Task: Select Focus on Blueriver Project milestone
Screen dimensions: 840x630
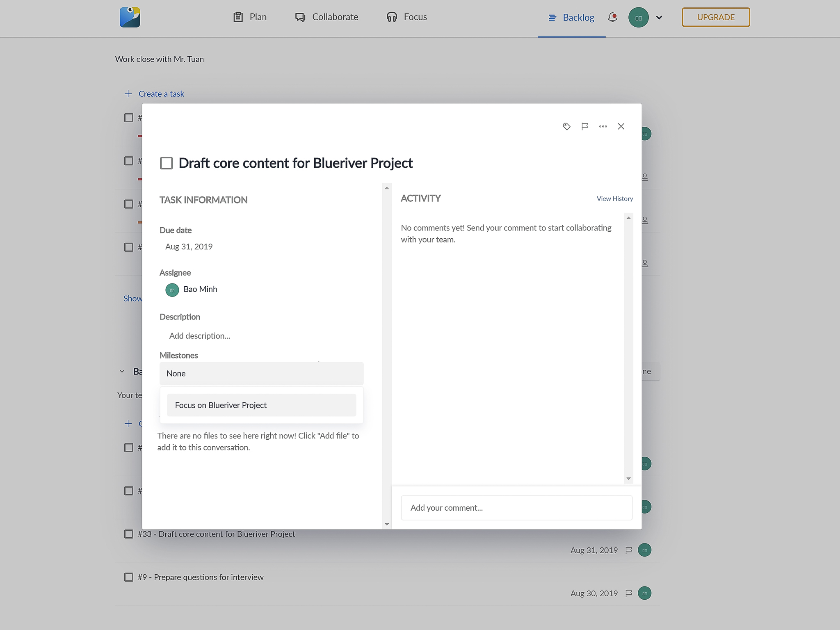Action: (261, 405)
